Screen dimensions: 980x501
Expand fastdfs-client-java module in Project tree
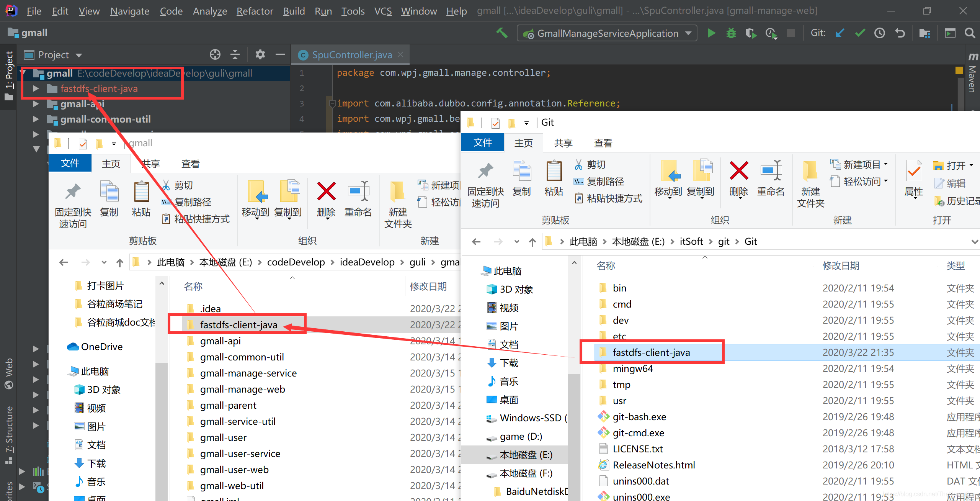(36, 89)
